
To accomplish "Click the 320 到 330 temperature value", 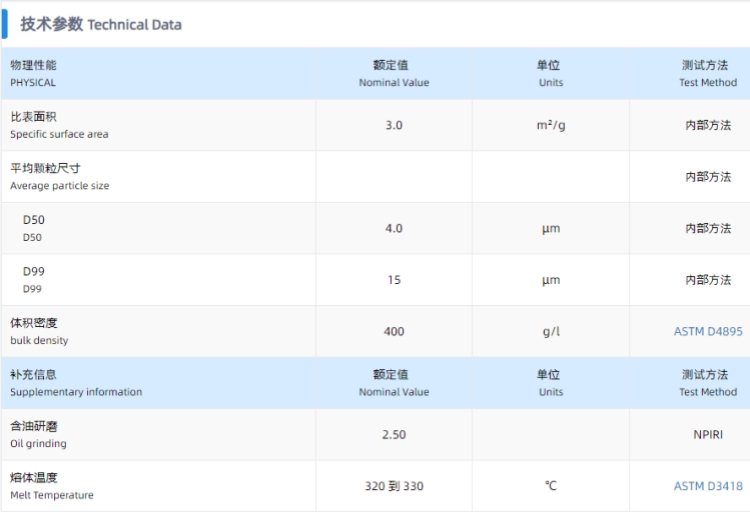I will point(394,486).
